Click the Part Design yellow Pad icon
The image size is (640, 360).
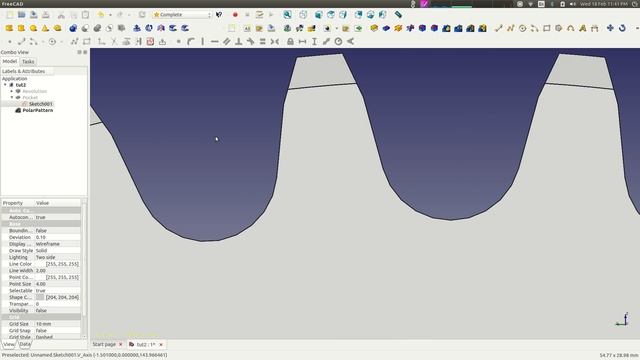(x=374, y=28)
